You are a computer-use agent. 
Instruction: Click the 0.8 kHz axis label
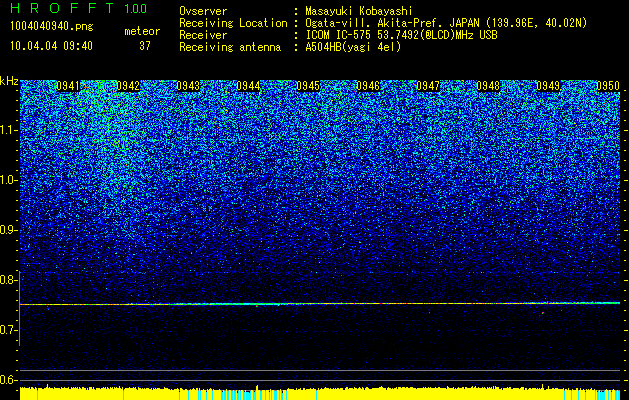(x=8, y=280)
